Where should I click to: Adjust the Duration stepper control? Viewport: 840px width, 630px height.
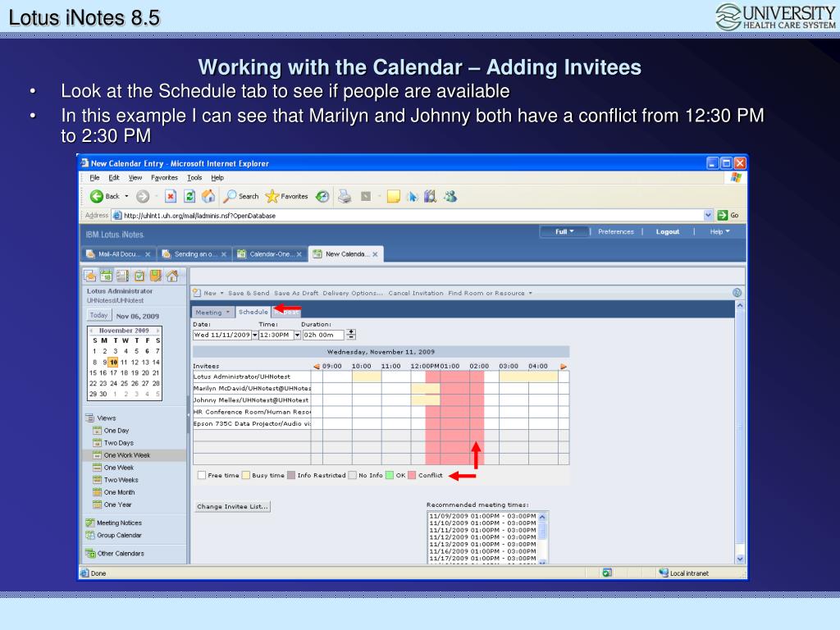coord(351,335)
